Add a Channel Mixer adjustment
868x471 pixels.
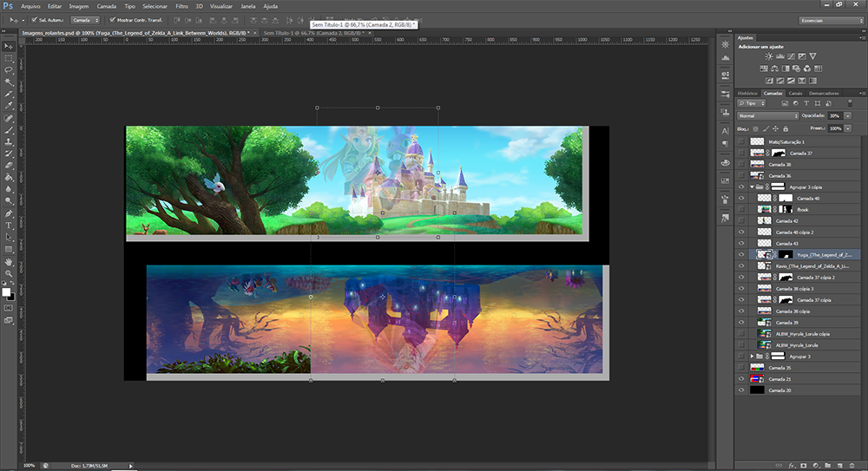pos(807,69)
